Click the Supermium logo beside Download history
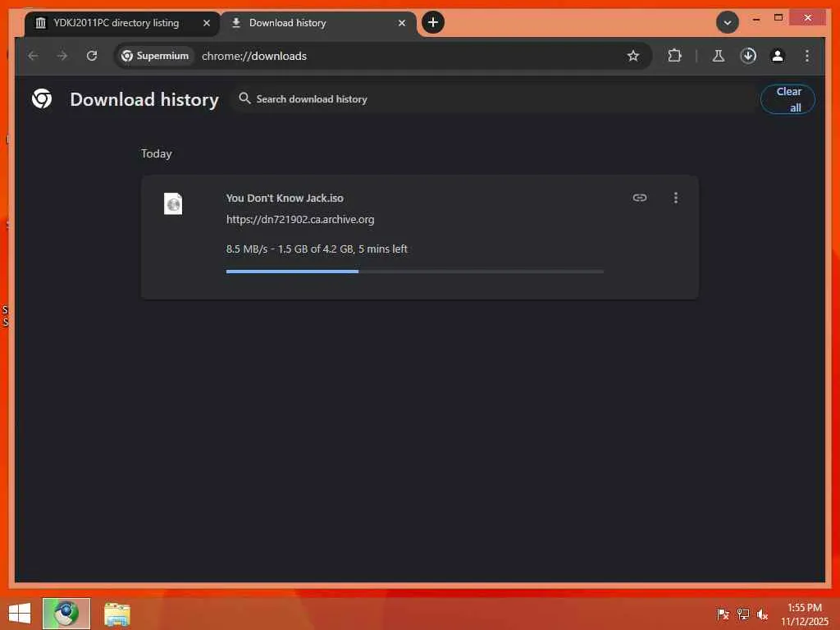The height and width of the screenshot is (630, 840). (42, 98)
